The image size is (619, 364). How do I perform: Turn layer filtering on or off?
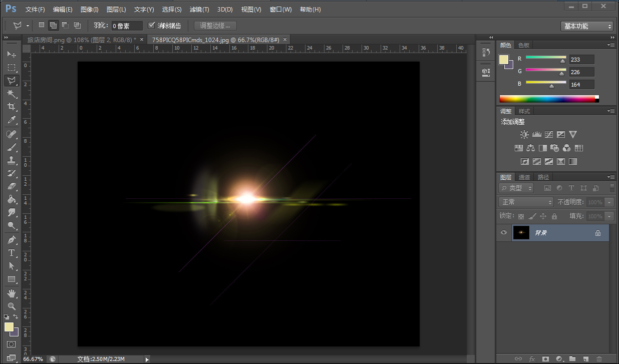[612, 188]
